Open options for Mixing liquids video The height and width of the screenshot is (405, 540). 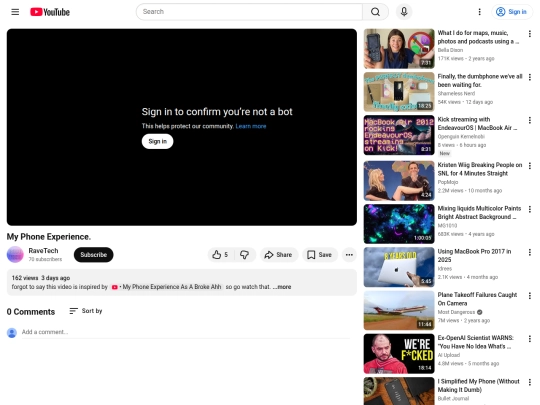click(530, 209)
